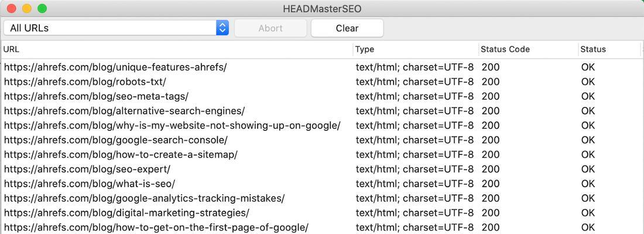
Task: Select the how-to-create-a-sitemap URL row
Action: click(121, 154)
